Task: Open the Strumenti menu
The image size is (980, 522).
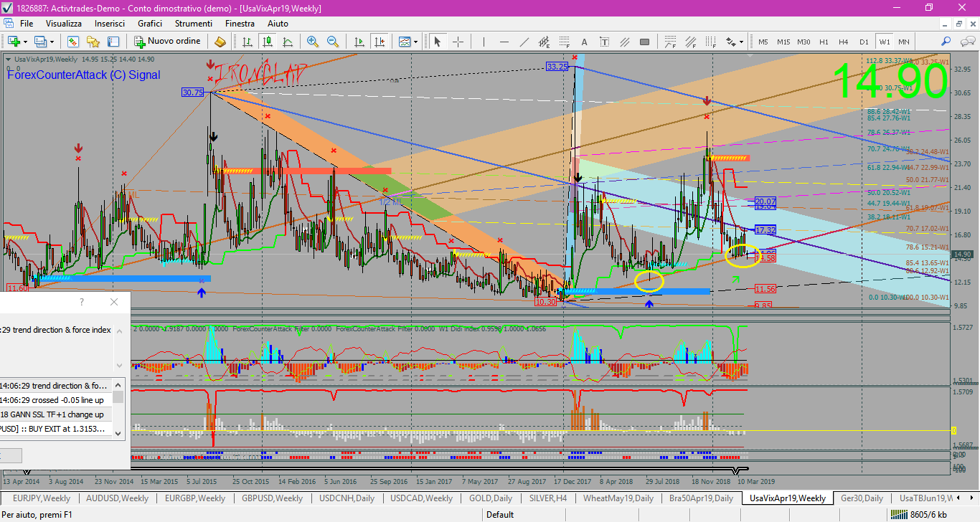Action: pyautogui.click(x=194, y=24)
